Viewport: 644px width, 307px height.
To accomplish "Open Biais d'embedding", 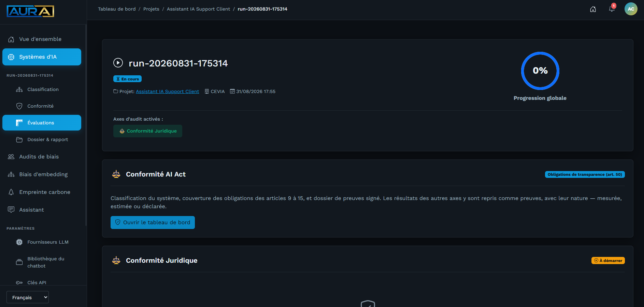I will pos(42,174).
